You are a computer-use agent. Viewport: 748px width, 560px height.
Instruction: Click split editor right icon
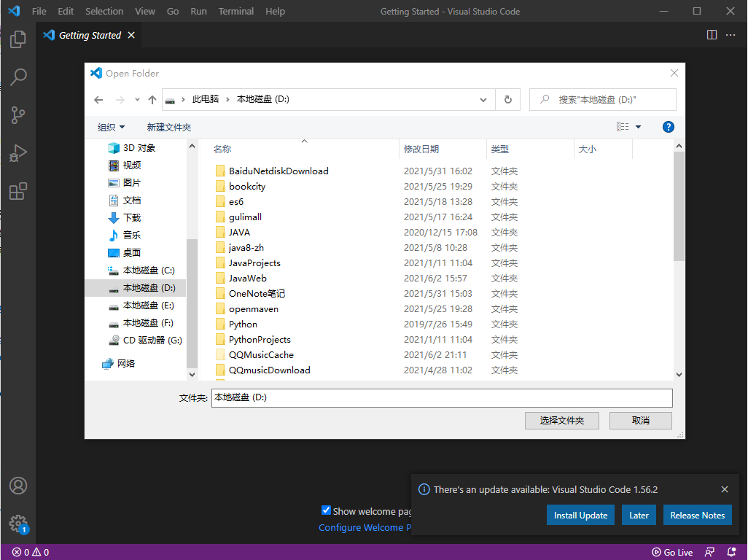pos(712,35)
